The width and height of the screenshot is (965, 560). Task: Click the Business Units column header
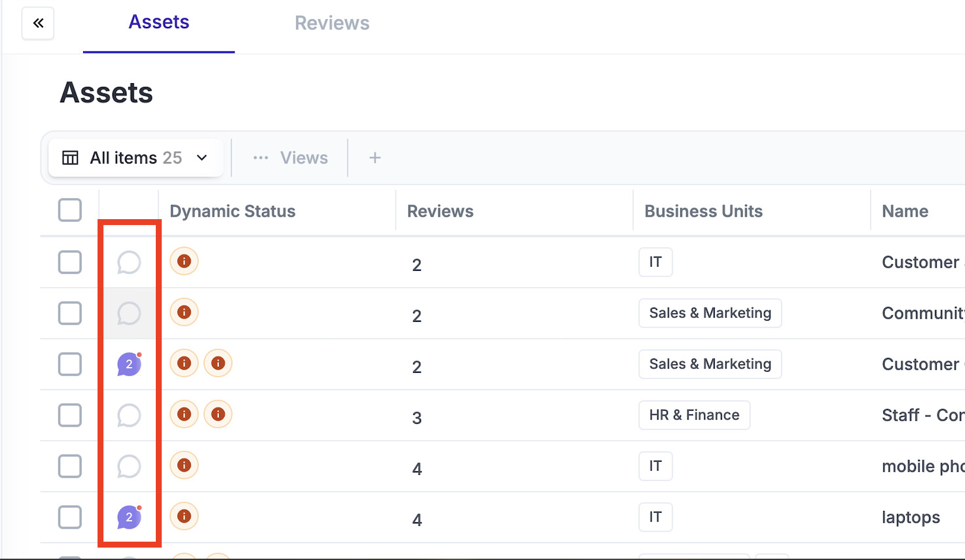tap(703, 211)
